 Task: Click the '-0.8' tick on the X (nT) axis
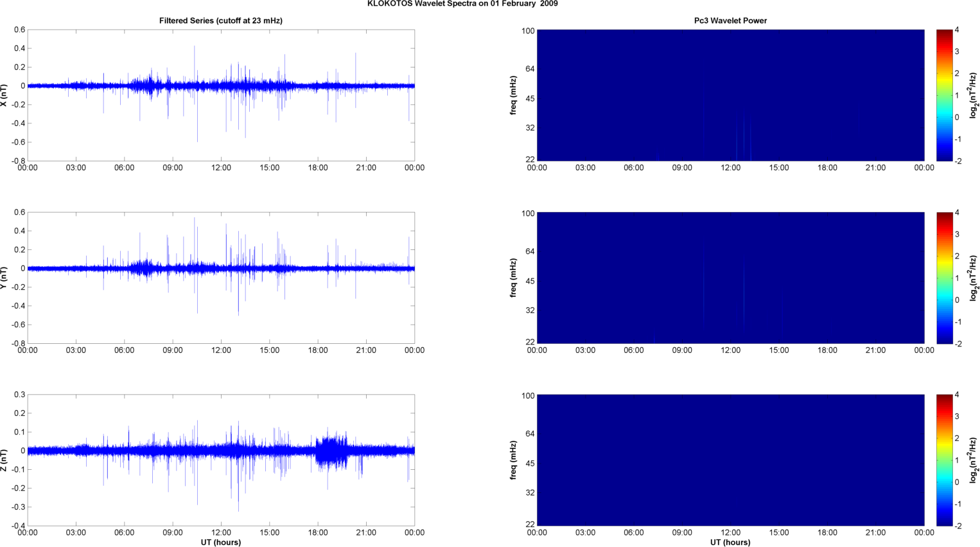18,161
